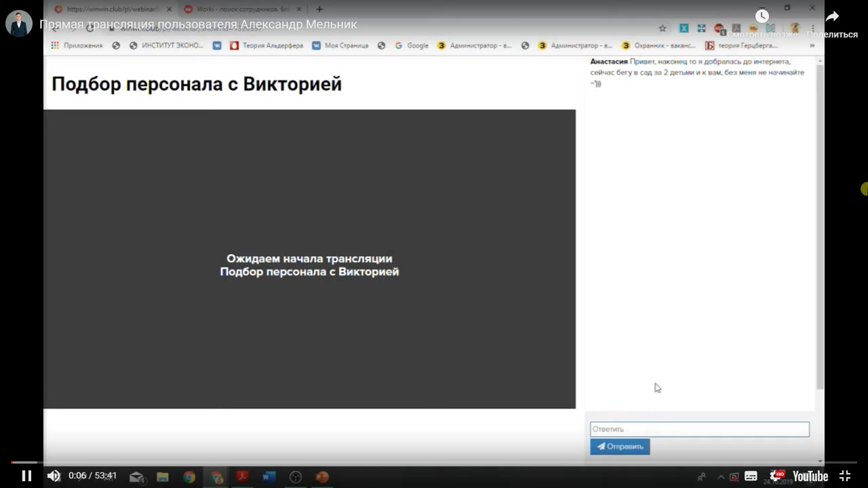Open OBS Studio on the taskbar
Image resolution: width=868 pixels, height=488 pixels.
tap(296, 477)
